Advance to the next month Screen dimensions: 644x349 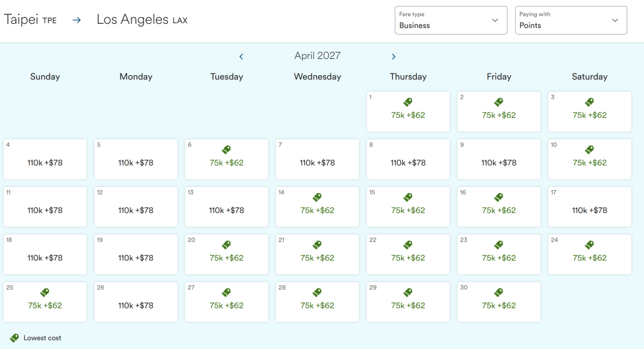[x=394, y=57]
